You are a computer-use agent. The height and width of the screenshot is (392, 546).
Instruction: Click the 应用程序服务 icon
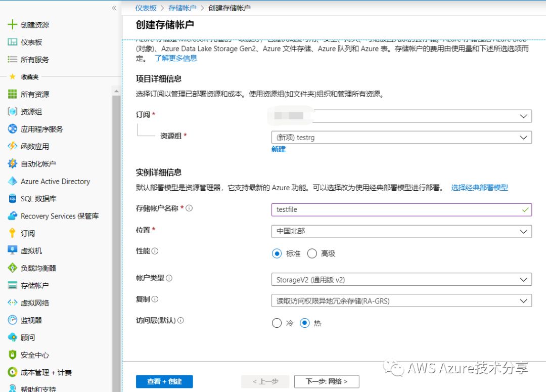(12, 129)
